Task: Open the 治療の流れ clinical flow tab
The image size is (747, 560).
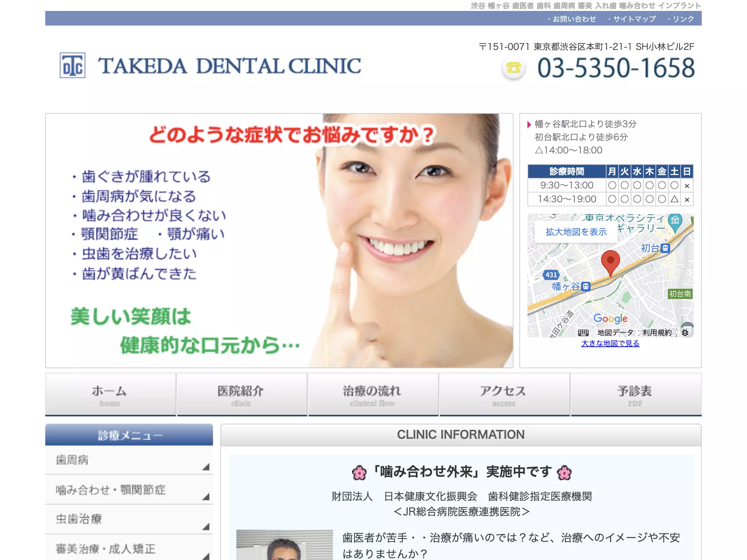Action: pyautogui.click(x=373, y=394)
